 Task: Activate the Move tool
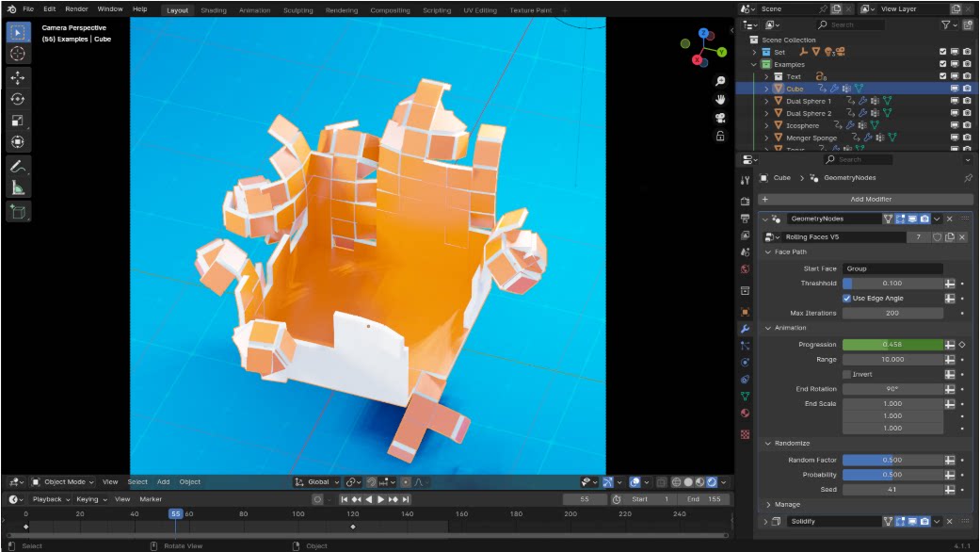(18, 77)
